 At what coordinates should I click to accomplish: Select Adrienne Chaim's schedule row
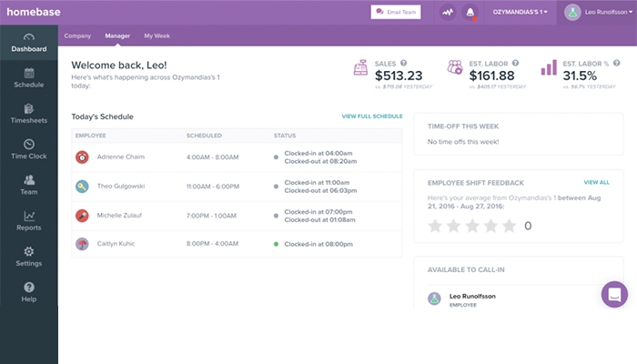(x=237, y=157)
